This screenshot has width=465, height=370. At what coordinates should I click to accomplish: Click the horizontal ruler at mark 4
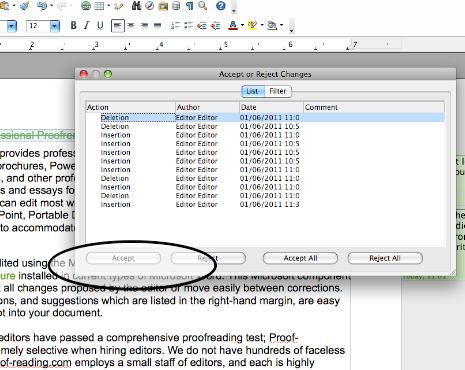click(161, 44)
